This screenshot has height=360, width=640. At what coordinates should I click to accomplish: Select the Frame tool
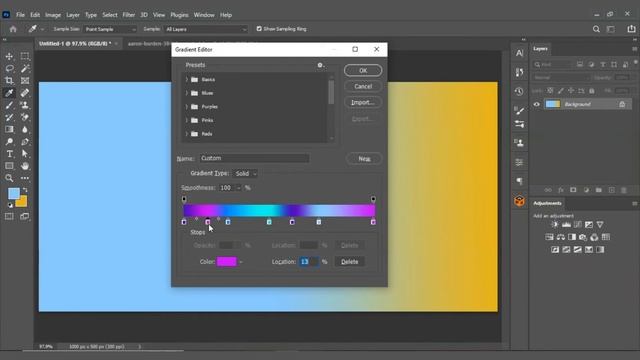tap(25, 81)
